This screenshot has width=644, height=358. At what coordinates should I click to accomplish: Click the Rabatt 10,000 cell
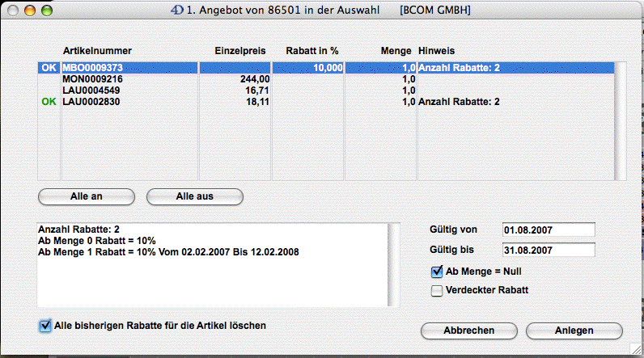309,69
